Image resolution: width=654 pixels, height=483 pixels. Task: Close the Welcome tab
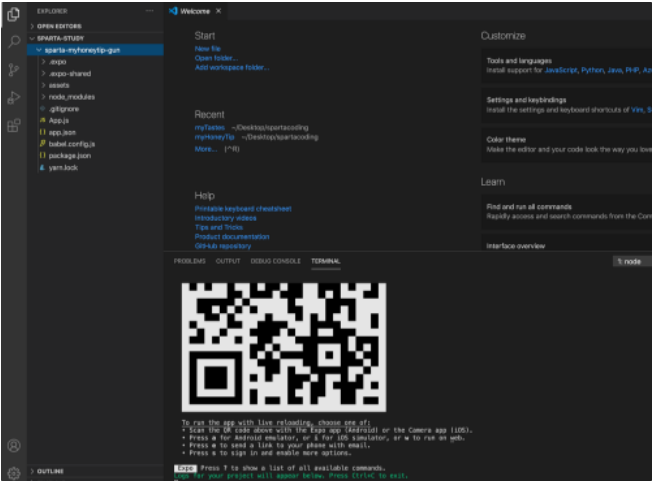tap(219, 11)
